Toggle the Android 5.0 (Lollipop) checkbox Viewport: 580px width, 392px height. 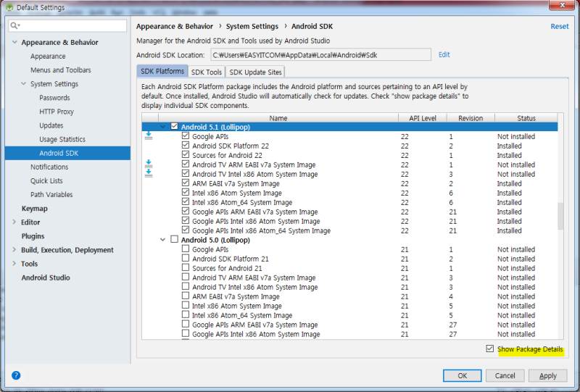tap(174, 239)
